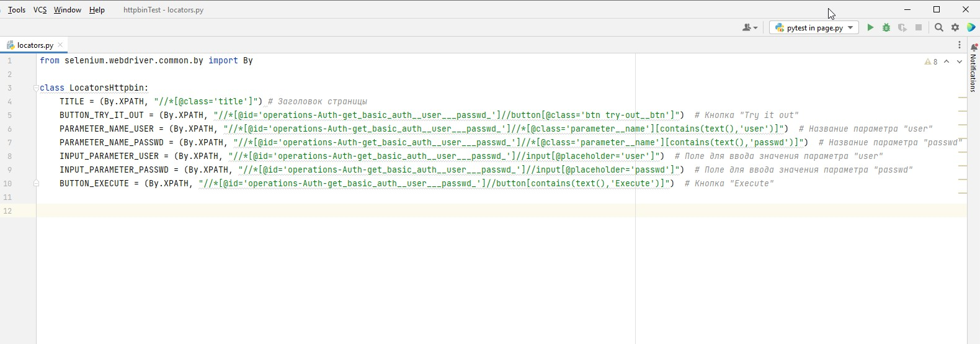Image resolution: width=980 pixels, height=344 pixels.
Task: Click the 8 warnings inspection indicator
Action: (x=931, y=61)
